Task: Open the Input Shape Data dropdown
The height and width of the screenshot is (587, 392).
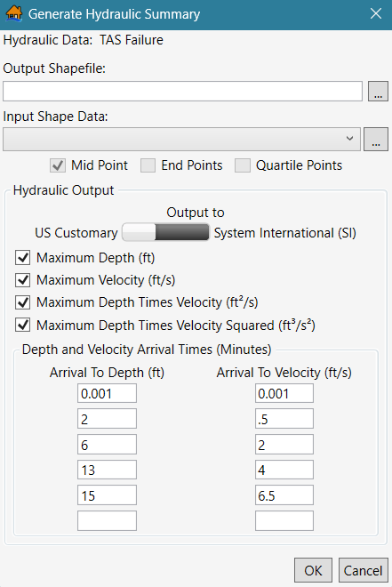Action: [181, 139]
